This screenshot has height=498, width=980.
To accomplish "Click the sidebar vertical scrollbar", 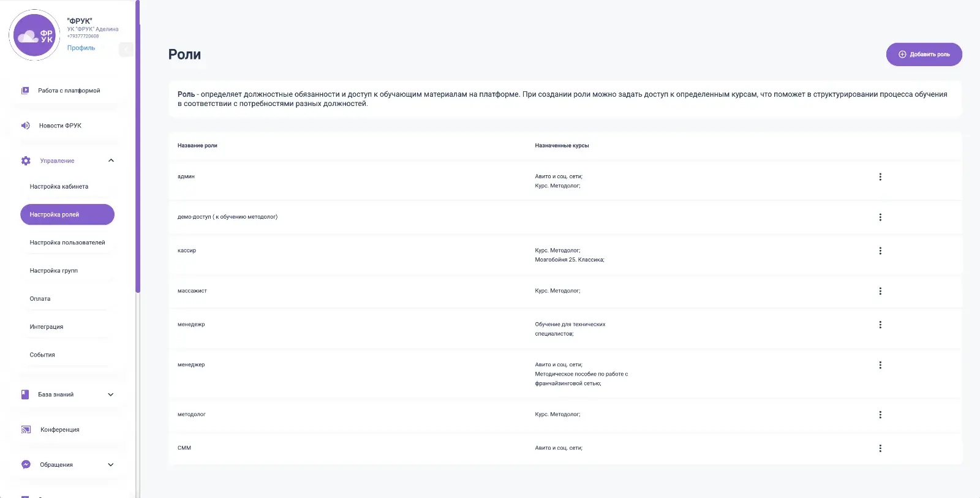I will 138,147.
